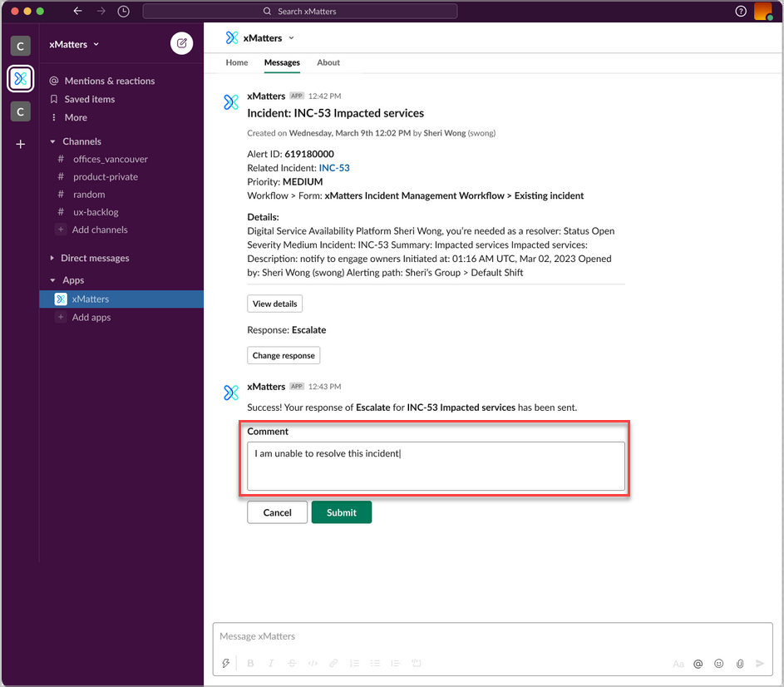Apply blockquote formatting
Image resolution: width=784 pixels, height=687 pixels.
(396, 664)
